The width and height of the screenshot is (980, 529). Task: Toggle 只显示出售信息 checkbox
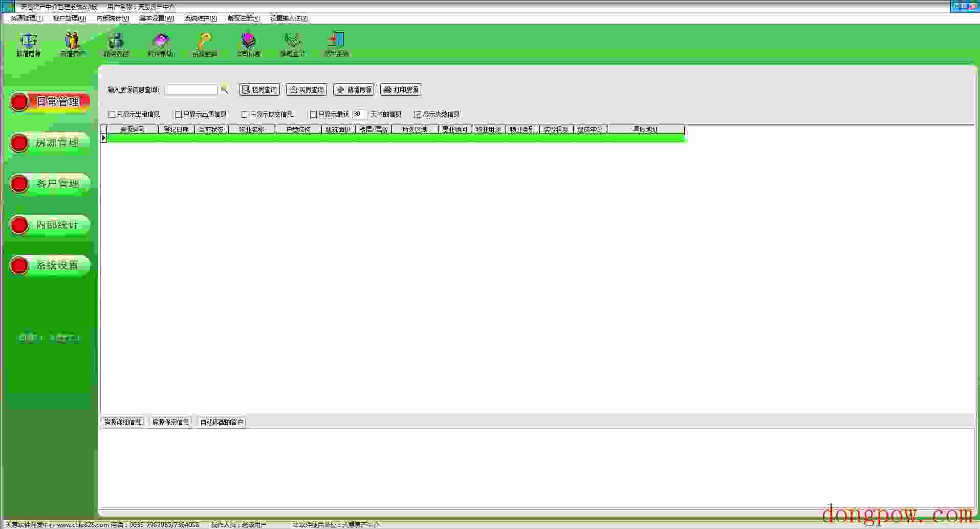pyautogui.click(x=178, y=115)
